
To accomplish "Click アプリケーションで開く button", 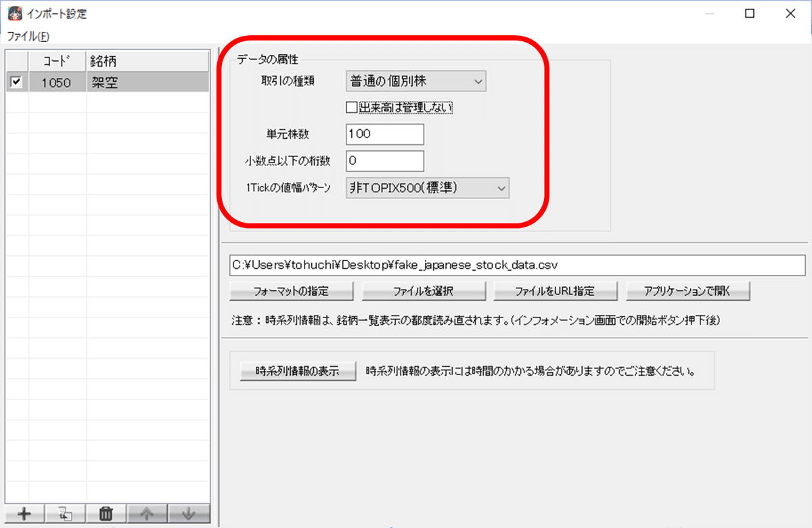I will tap(688, 291).
